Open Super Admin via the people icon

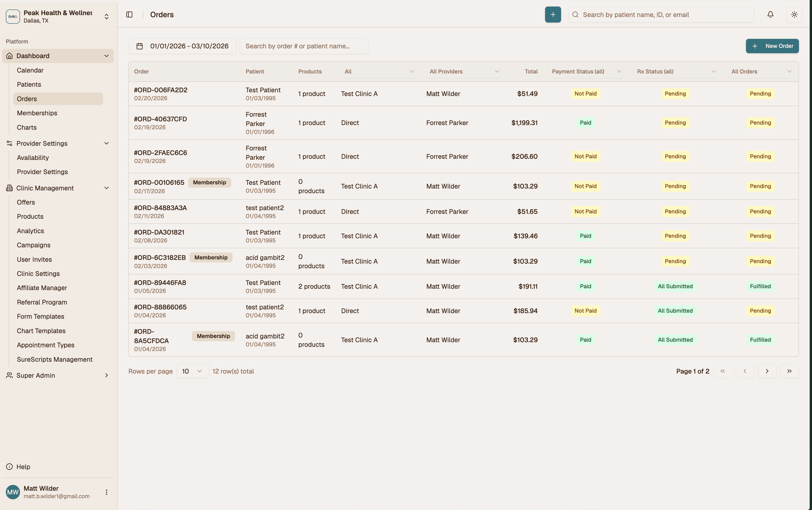(9, 375)
